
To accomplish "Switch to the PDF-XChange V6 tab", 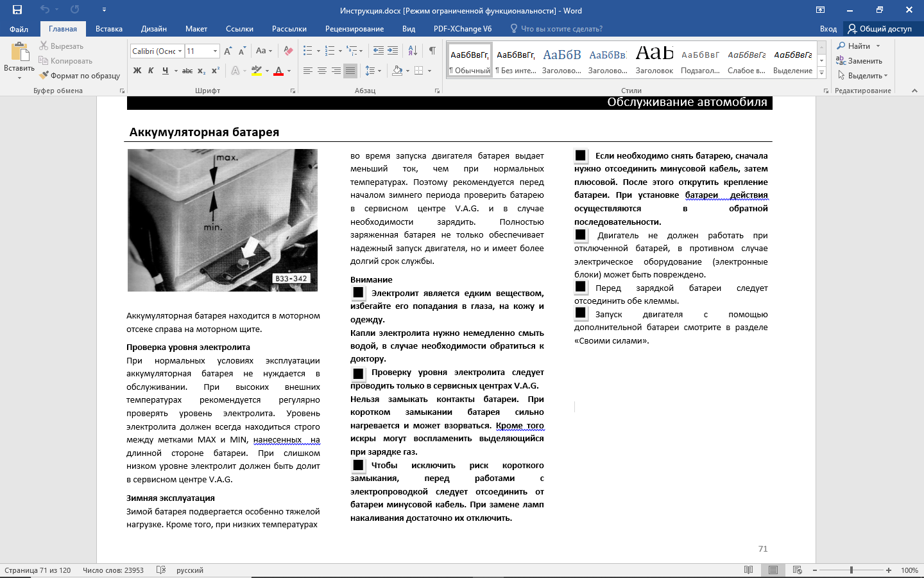I will pos(463,29).
